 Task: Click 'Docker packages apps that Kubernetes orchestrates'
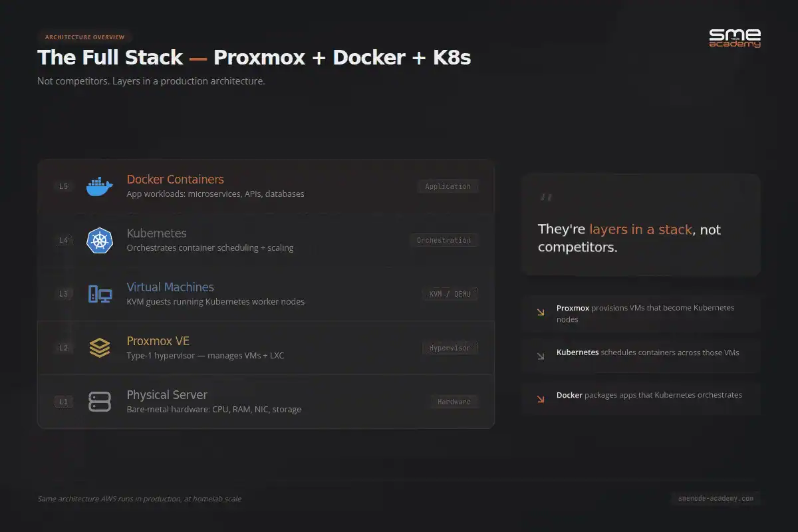click(649, 395)
